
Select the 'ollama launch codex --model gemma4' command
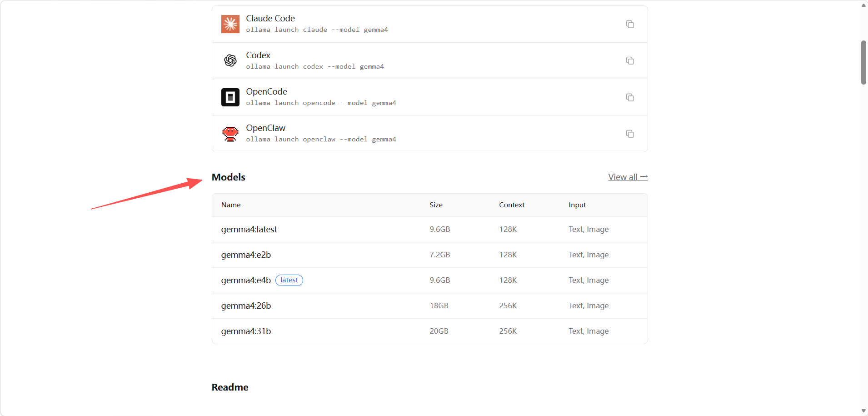tap(315, 66)
